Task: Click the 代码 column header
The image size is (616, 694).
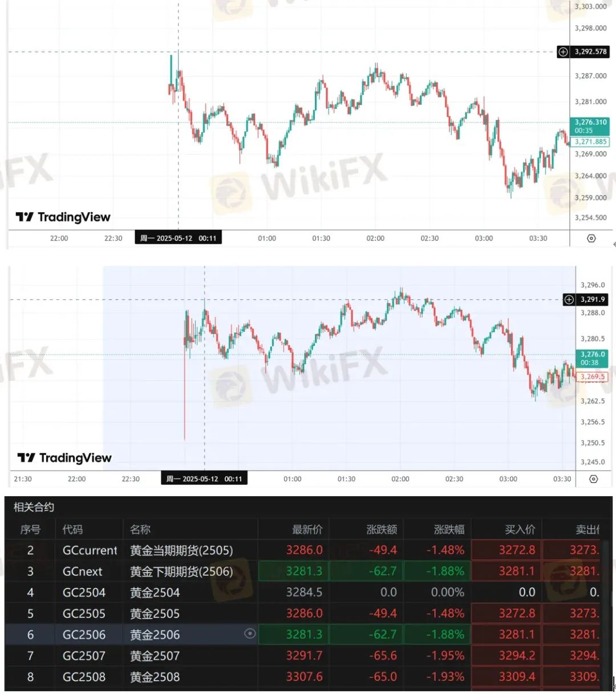Action: 72,530
